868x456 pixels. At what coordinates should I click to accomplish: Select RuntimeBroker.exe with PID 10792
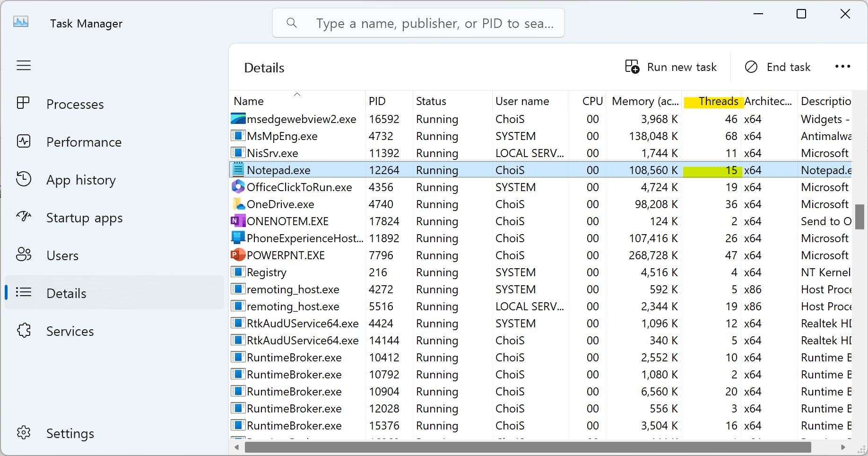(540, 374)
